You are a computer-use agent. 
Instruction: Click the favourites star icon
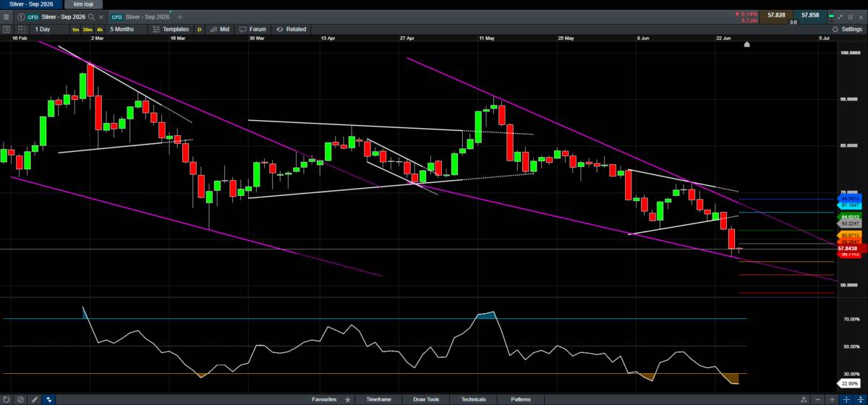[349, 399]
